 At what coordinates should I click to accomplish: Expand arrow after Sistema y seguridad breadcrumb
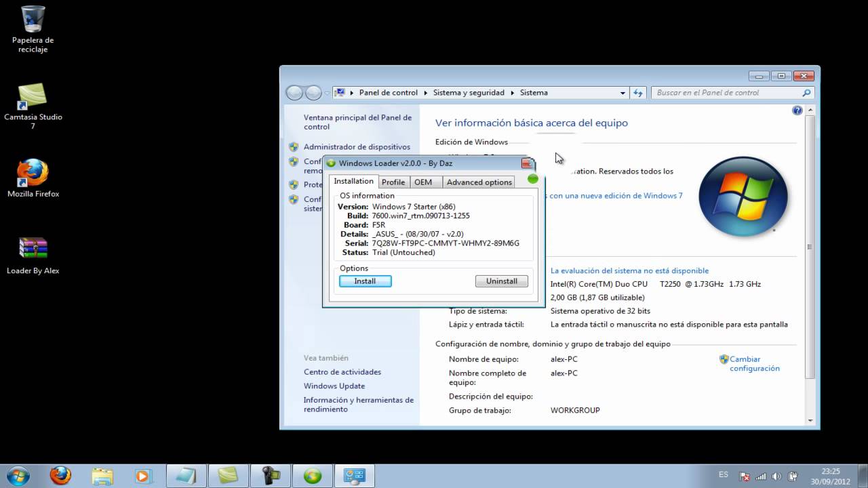click(513, 93)
